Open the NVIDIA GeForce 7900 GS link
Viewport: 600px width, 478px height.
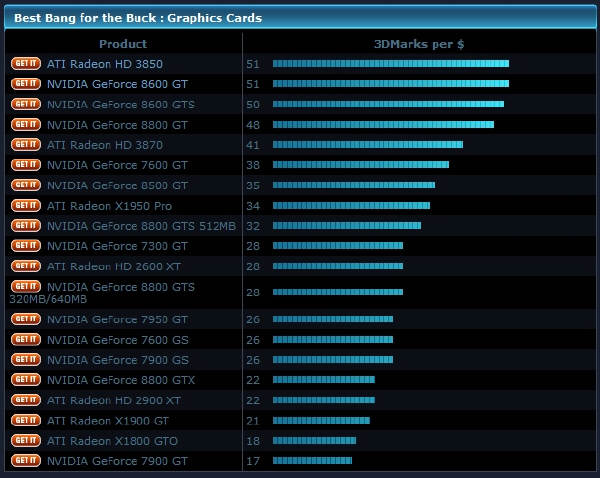117,360
